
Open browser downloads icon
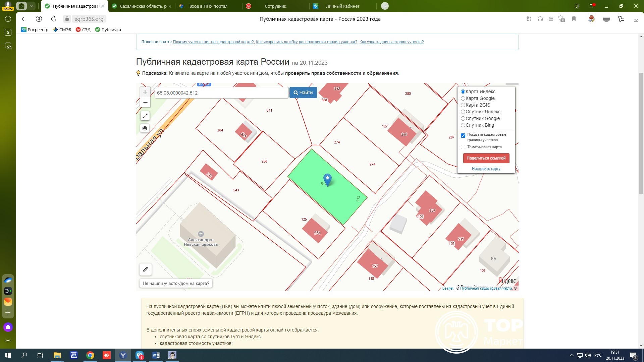tap(636, 19)
